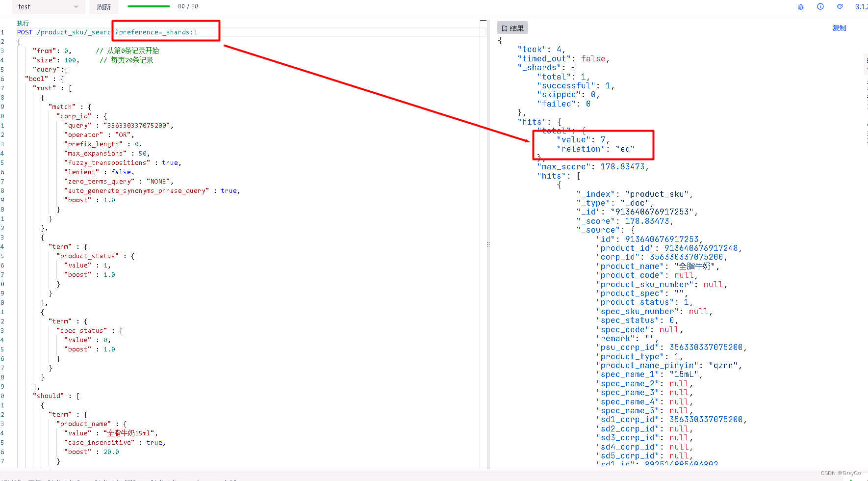Click "product_id": 913640676917248 in the result
The width and height of the screenshot is (868, 481).
[669, 248]
